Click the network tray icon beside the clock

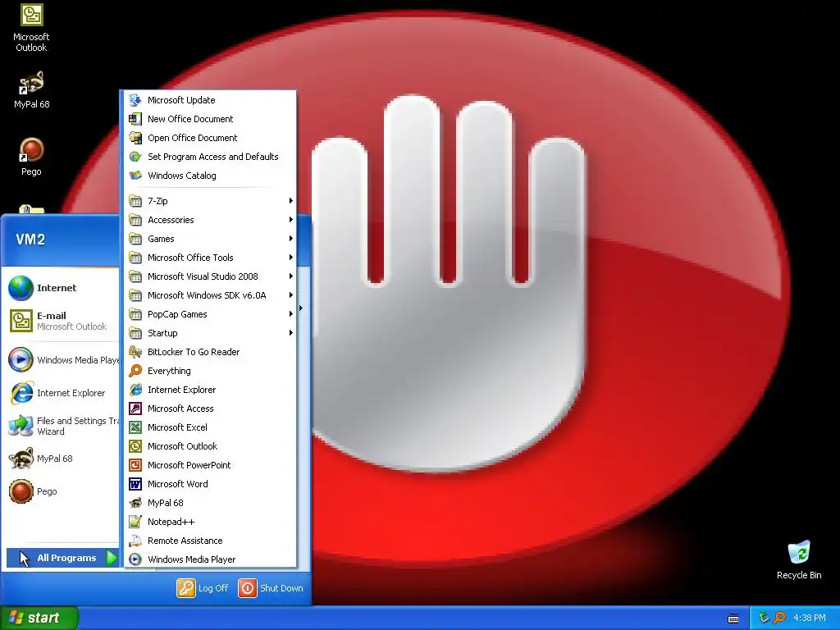pyautogui.click(x=764, y=618)
